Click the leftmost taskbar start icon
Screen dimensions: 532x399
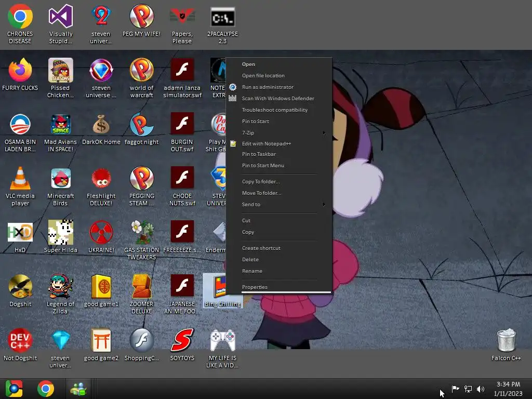pyautogui.click(x=14, y=389)
